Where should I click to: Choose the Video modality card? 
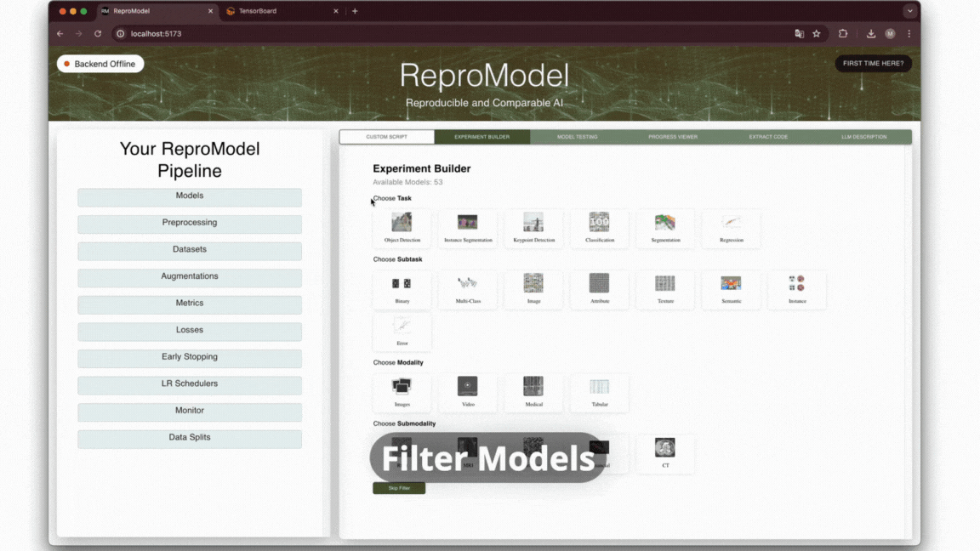point(468,392)
